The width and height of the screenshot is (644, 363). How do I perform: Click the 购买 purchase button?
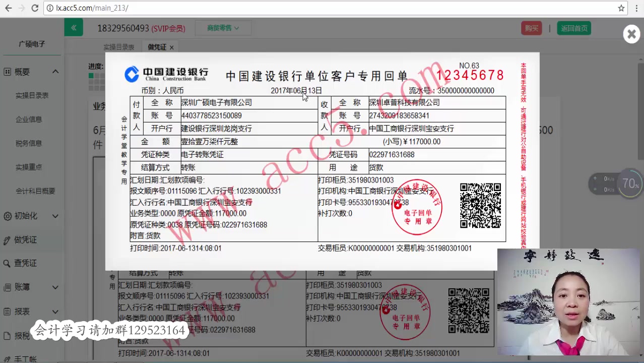pyautogui.click(x=531, y=28)
